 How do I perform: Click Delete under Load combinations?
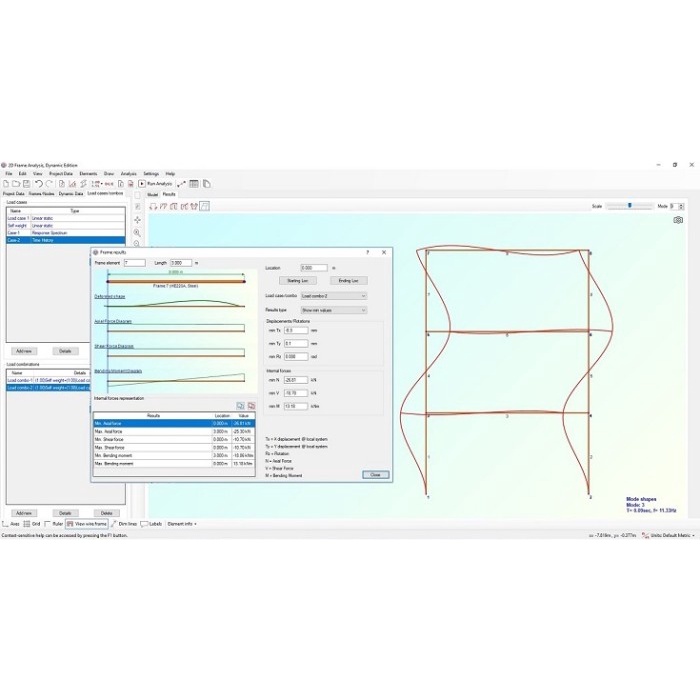tap(107, 513)
